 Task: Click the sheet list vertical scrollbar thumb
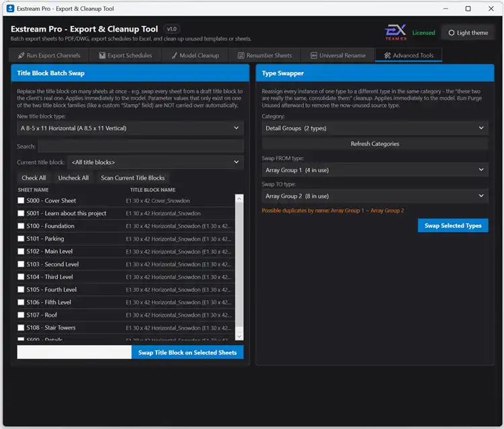(x=239, y=264)
